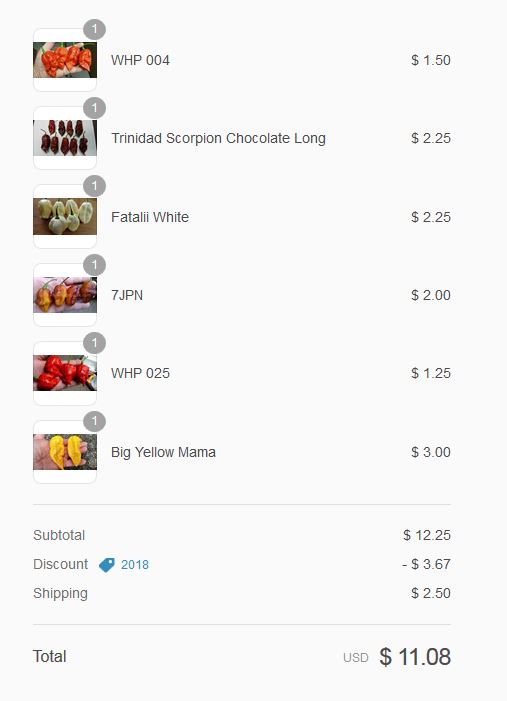Select the Big Yellow Mama product name
The width and height of the screenshot is (507, 701).
[163, 452]
